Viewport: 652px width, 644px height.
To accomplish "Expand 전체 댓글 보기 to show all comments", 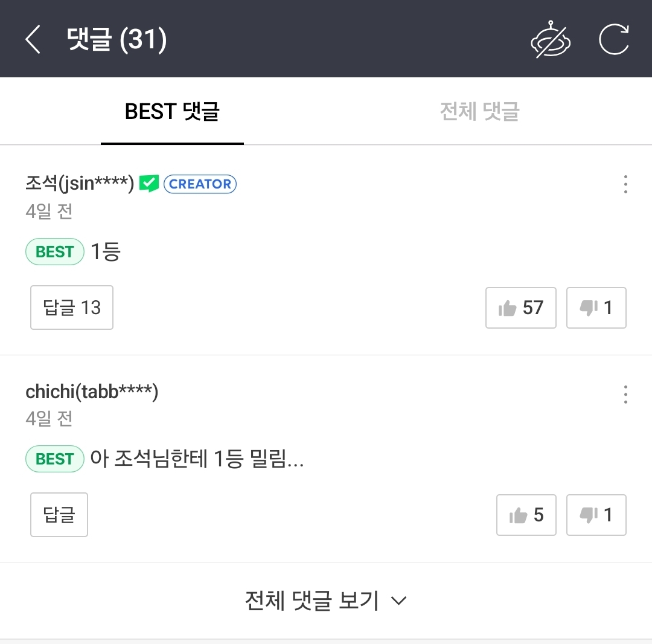I will click(326, 601).
